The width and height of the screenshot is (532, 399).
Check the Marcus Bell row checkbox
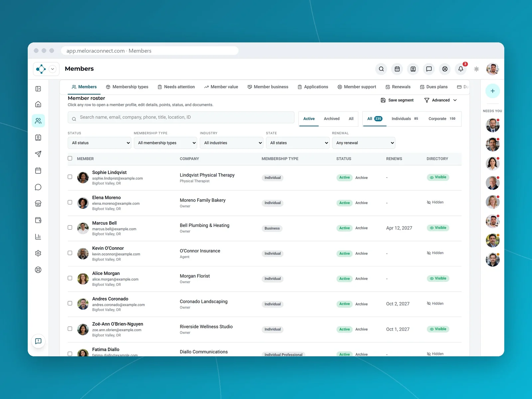click(70, 227)
